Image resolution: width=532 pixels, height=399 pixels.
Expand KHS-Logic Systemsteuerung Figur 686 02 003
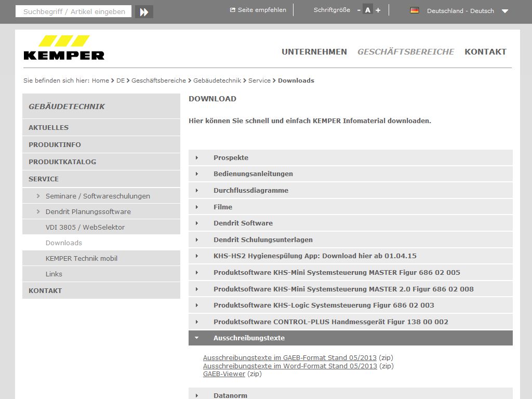coord(351,305)
